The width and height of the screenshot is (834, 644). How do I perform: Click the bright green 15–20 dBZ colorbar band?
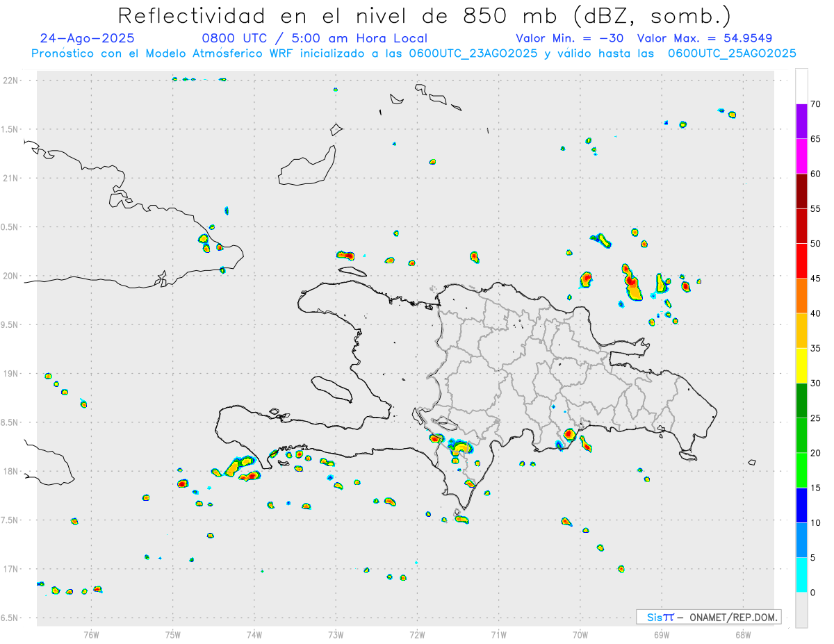tap(801, 470)
